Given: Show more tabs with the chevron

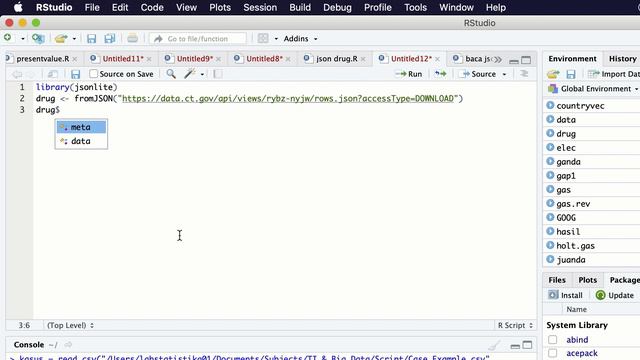Looking at the screenshot, I should click(x=498, y=59).
